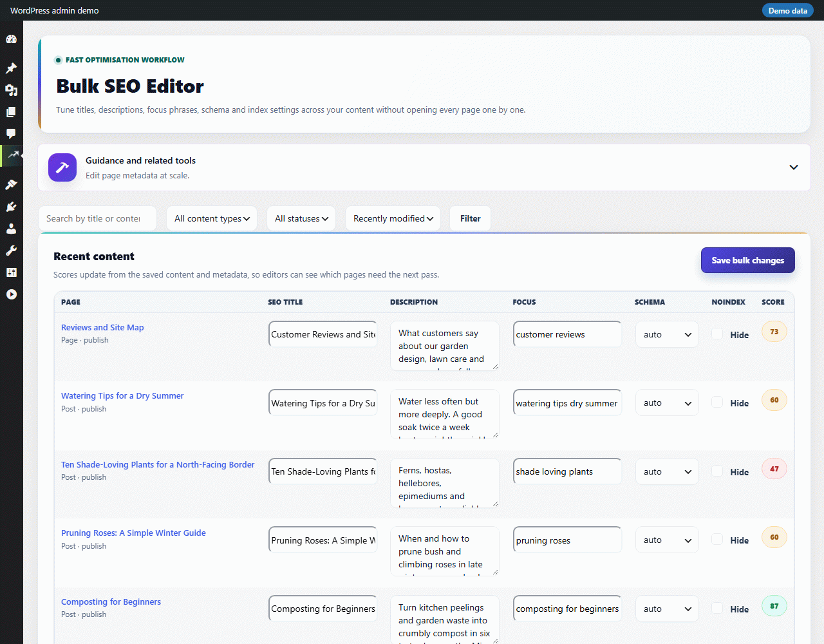Open the Dashboard gauge icon in sidebar

click(11, 39)
